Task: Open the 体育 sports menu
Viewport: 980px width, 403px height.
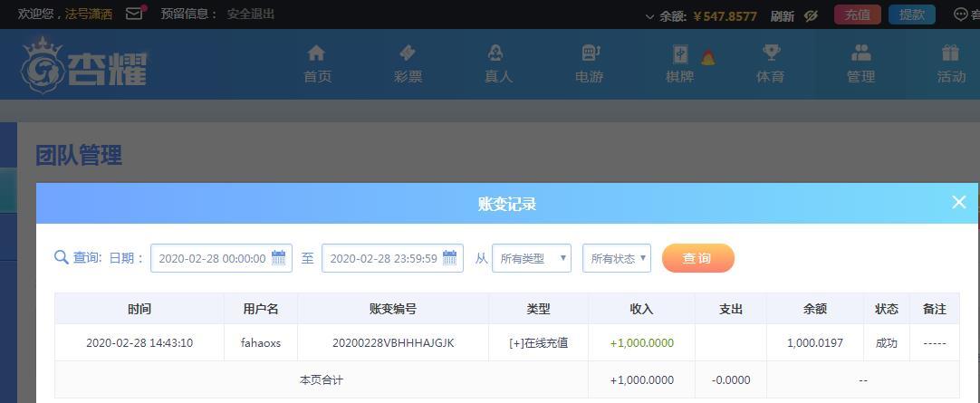Action: [x=771, y=76]
